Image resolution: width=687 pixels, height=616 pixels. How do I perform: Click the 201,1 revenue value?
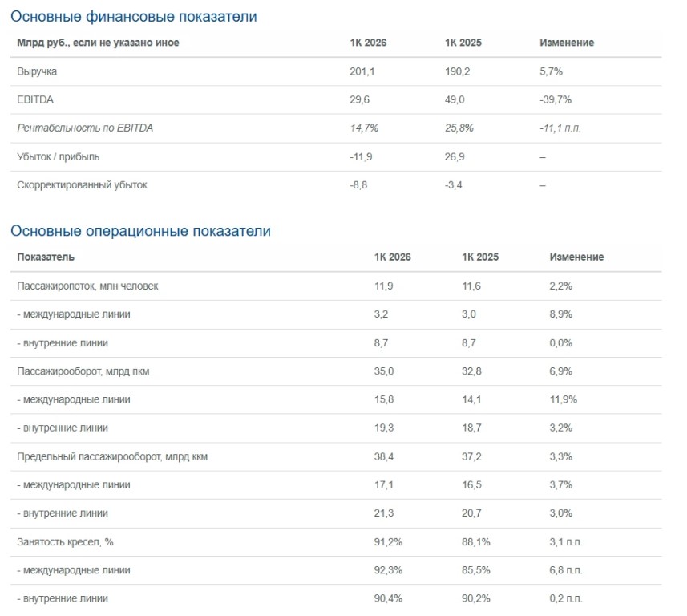point(362,71)
